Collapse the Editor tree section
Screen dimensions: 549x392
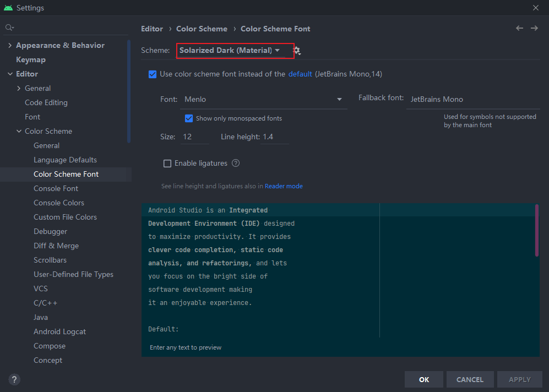click(x=10, y=74)
